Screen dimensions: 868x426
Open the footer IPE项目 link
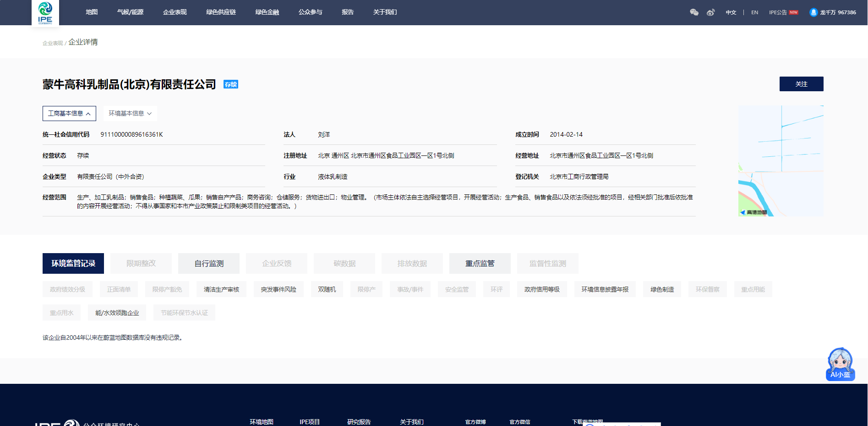pyautogui.click(x=310, y=422)
